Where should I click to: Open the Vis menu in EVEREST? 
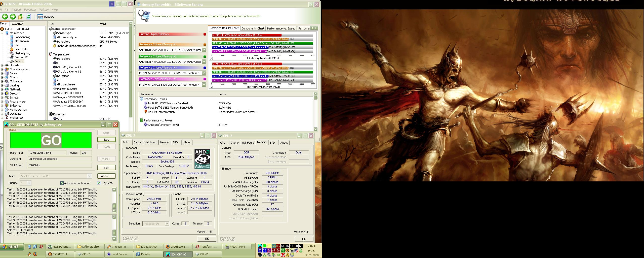pyautogui.click(x=7, y=10)
